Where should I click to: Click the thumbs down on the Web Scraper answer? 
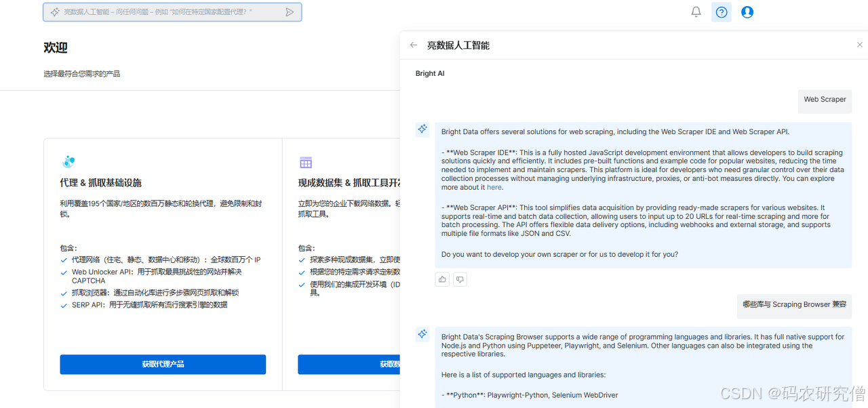pos(460,279)
